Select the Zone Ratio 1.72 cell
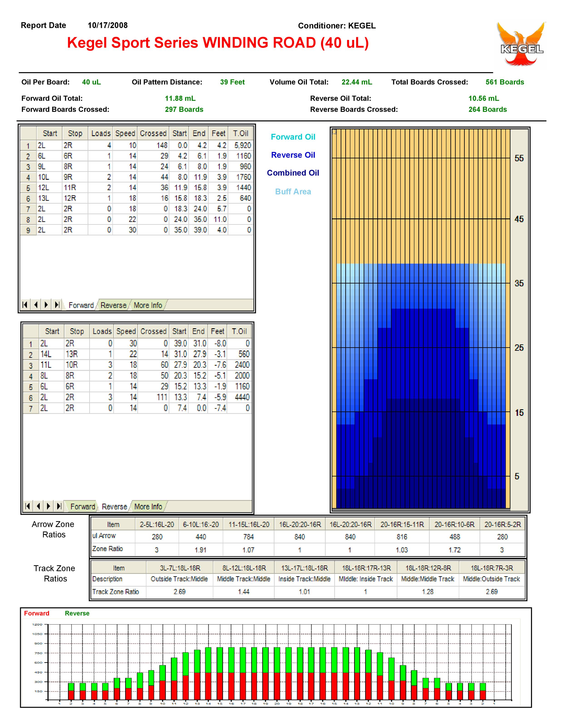Viewport: 563px width, 728px height. [454, 550]
